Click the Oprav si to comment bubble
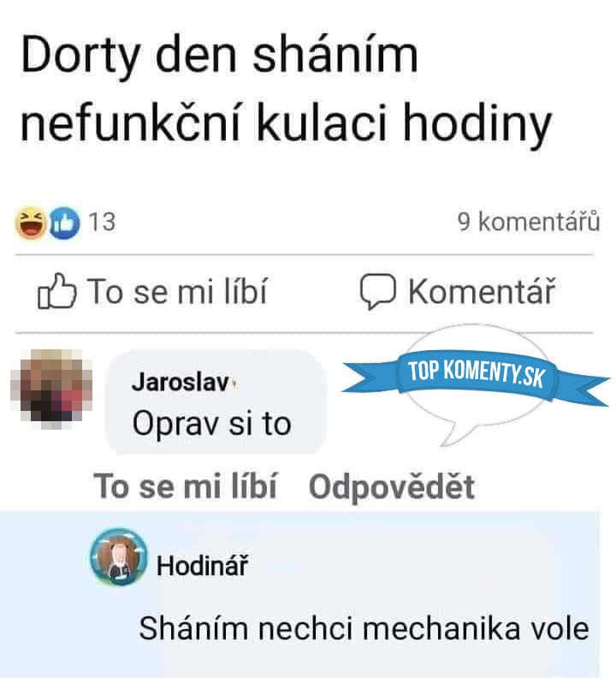The width and height of the screenshot is (616, 678). click(216, 402)
